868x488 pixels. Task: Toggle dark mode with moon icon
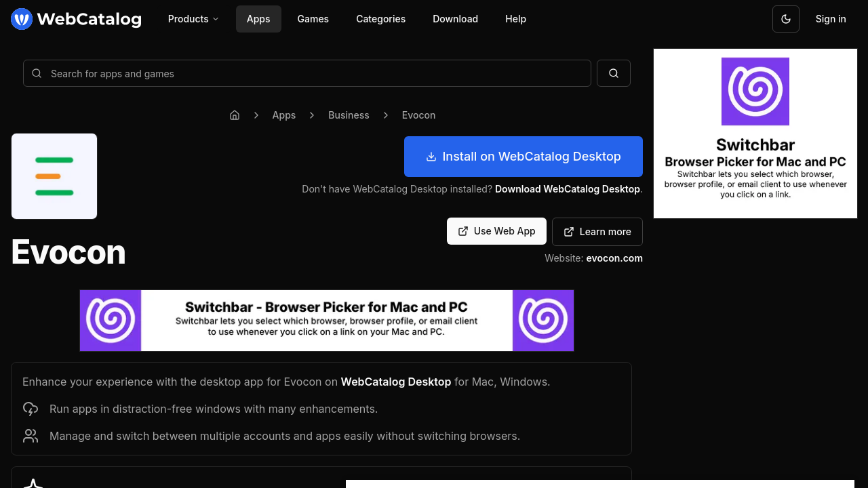pyautogui.click(x=786, y=19)
